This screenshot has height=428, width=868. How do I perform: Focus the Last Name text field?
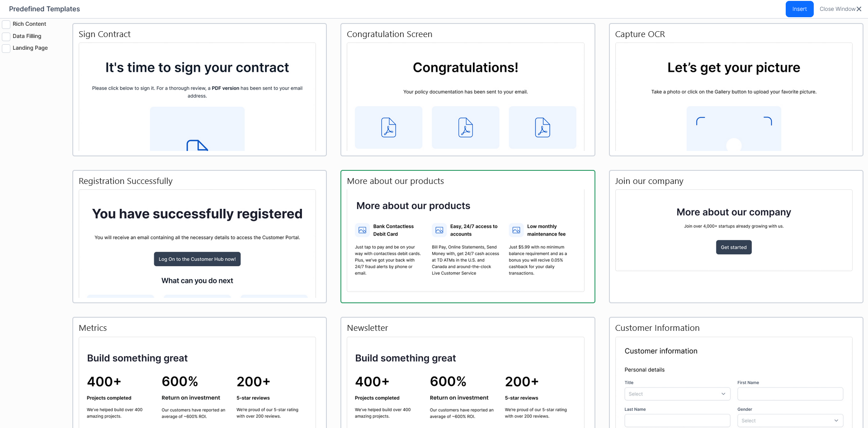(677, 421)
